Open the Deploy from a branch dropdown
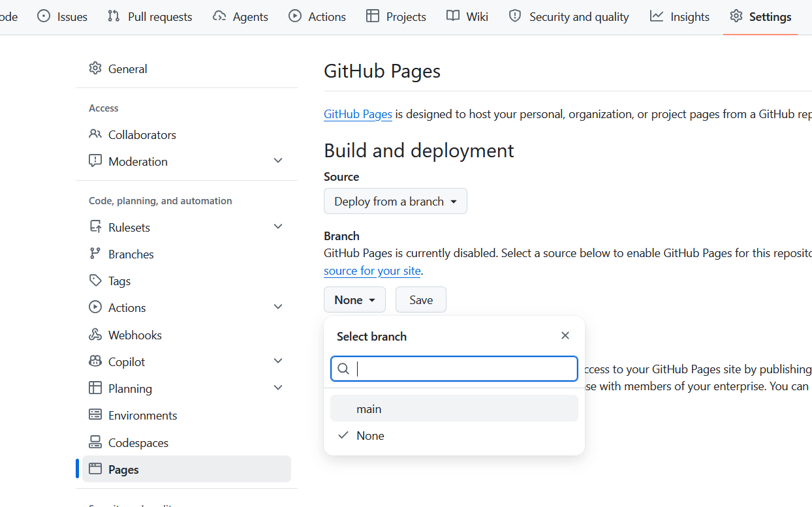The width and height of the screenshot is (812, 507). coord(396,201)
